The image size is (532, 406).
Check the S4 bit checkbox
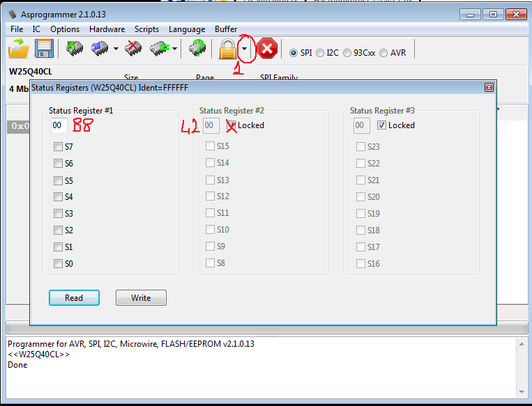point(58,197)
